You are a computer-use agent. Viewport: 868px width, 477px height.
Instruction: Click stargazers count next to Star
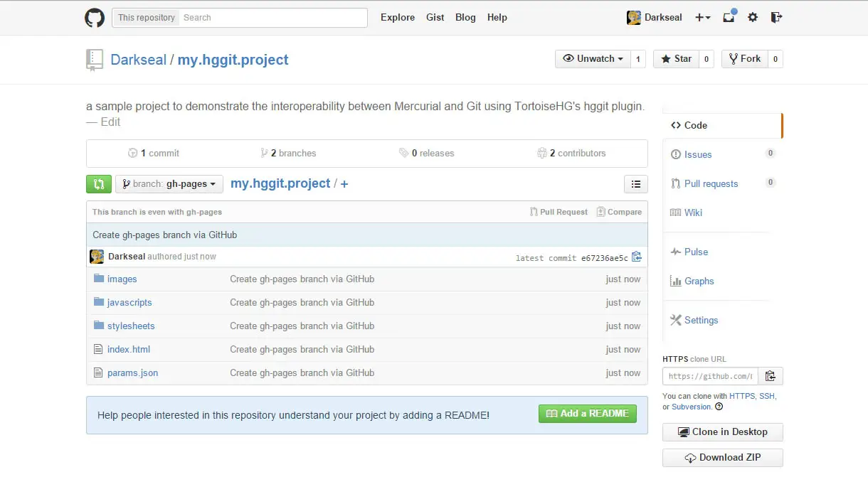[706, 59]
